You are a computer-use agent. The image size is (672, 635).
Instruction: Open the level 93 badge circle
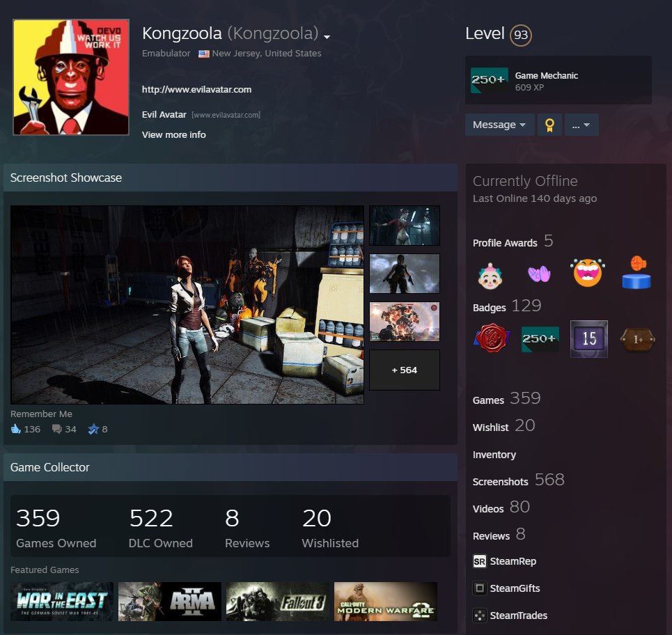tap(520, 35)
